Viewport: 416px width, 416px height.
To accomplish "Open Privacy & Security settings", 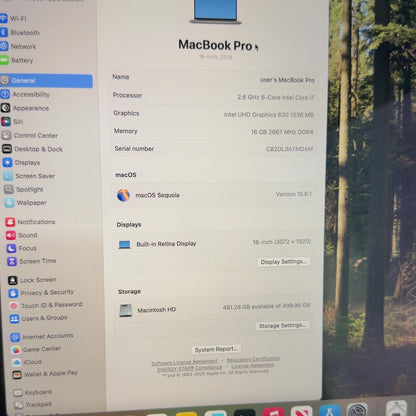I will coord(41,293).
